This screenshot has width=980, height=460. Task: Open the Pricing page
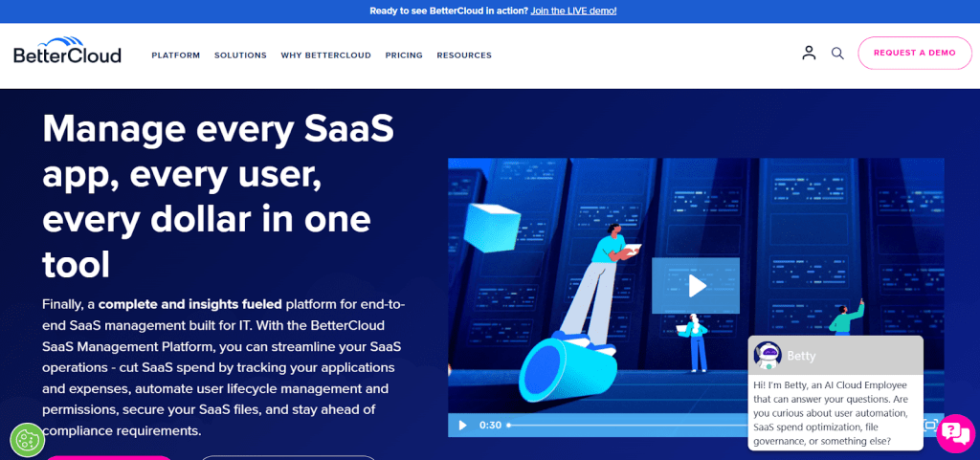coord(404,55)
